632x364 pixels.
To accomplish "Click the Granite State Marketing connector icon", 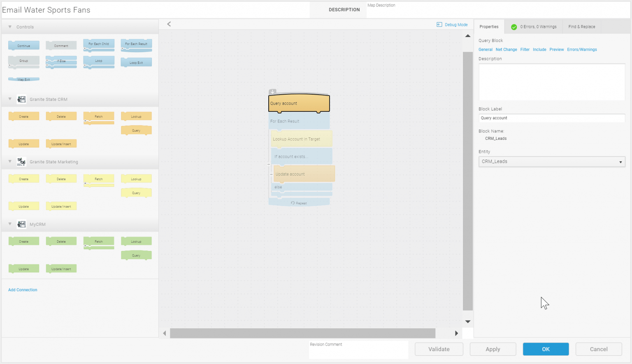I will pyautogui.click(x=21, y=162).
